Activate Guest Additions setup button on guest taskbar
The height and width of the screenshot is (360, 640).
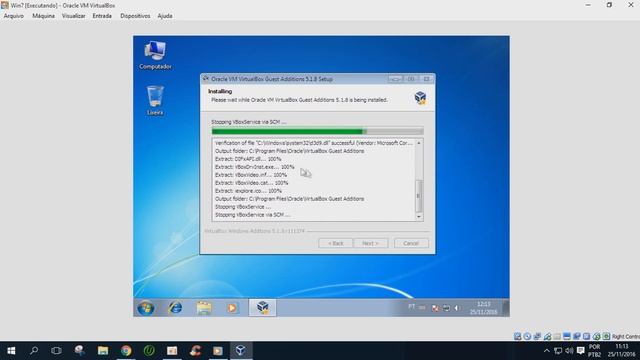pyautogui.click(x=262, y=308)
